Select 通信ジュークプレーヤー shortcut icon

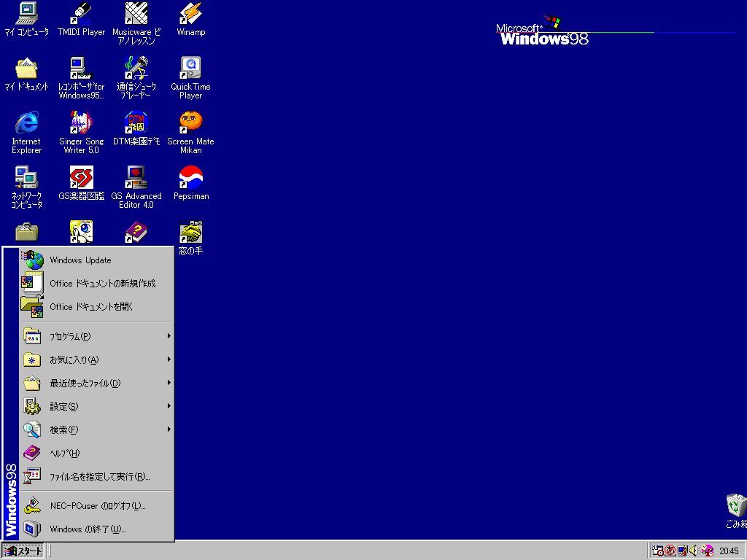pos(136,77)
